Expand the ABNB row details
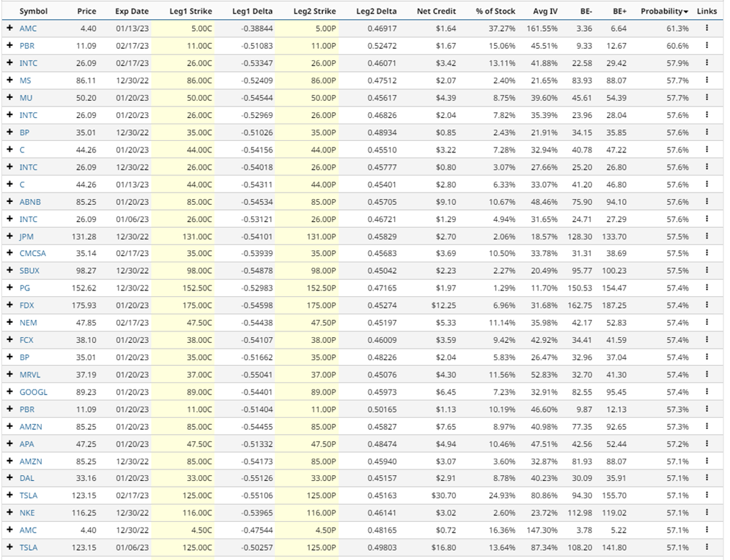The height and width of the screenshot is (560, 730). [x=10, y=201]
